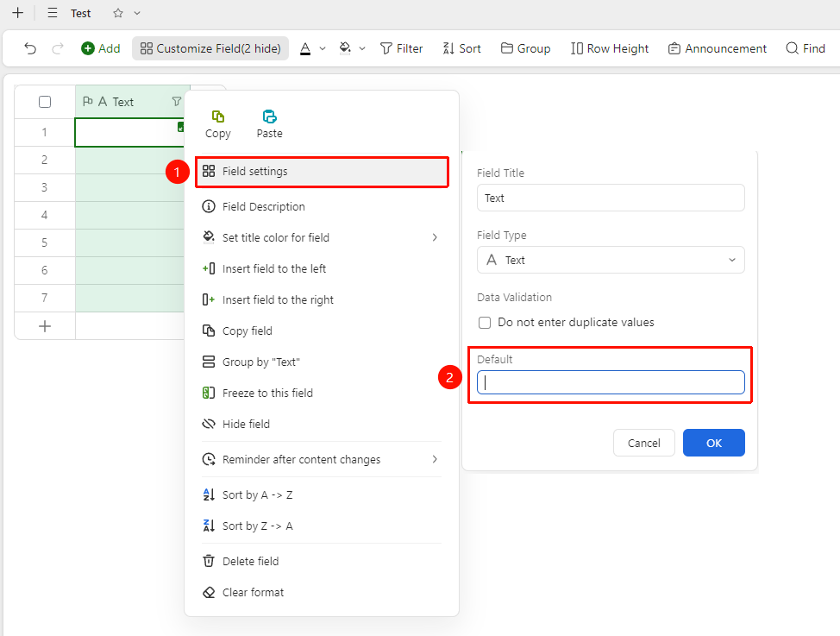Click the Field Title input box

(611, 198)
